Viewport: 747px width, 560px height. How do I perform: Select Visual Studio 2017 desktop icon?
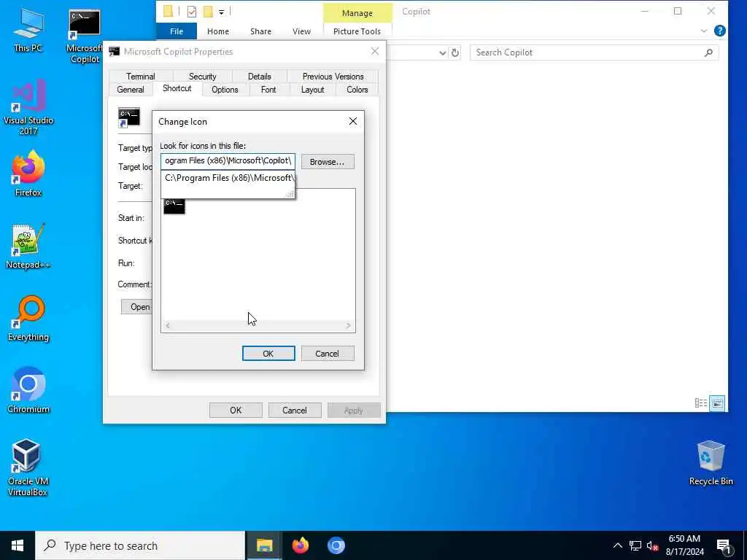(x=28, y=108)
